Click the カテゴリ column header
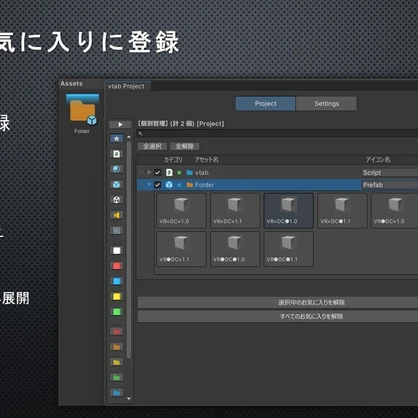Viewport: 418px width, 418px height. pyautogui.click(x=173, y=160)
